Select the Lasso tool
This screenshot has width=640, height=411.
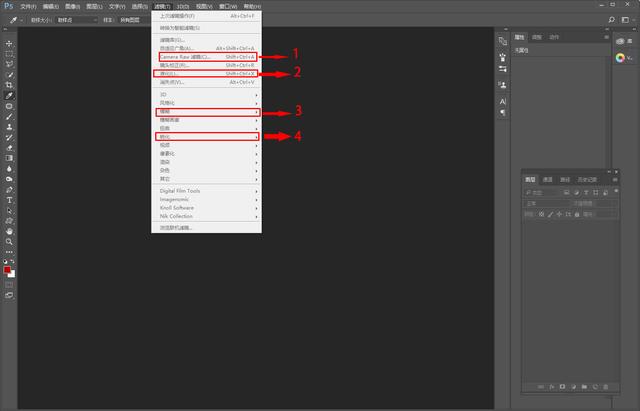9,64
